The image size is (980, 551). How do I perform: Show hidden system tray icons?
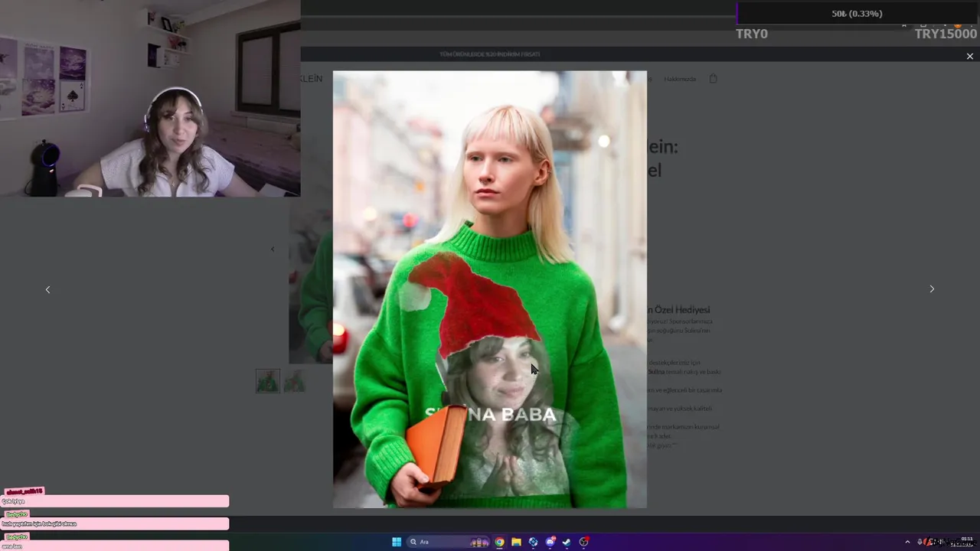(907, 542)
